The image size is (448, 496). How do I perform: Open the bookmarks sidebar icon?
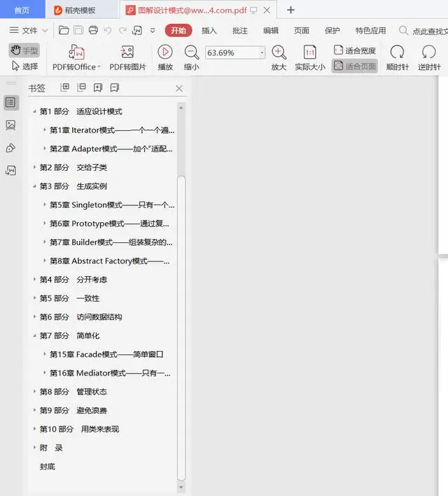point(10,102)
